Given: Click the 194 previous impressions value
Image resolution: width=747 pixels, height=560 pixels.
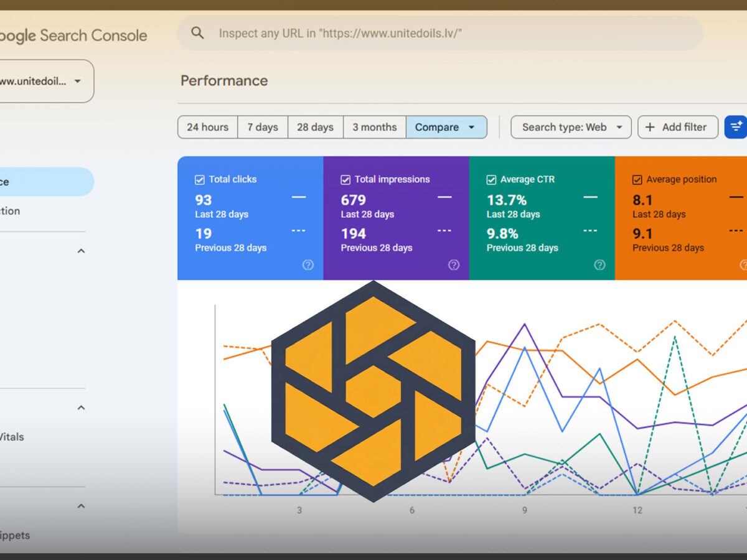Looking at the screenshot, I should (353, 233).
